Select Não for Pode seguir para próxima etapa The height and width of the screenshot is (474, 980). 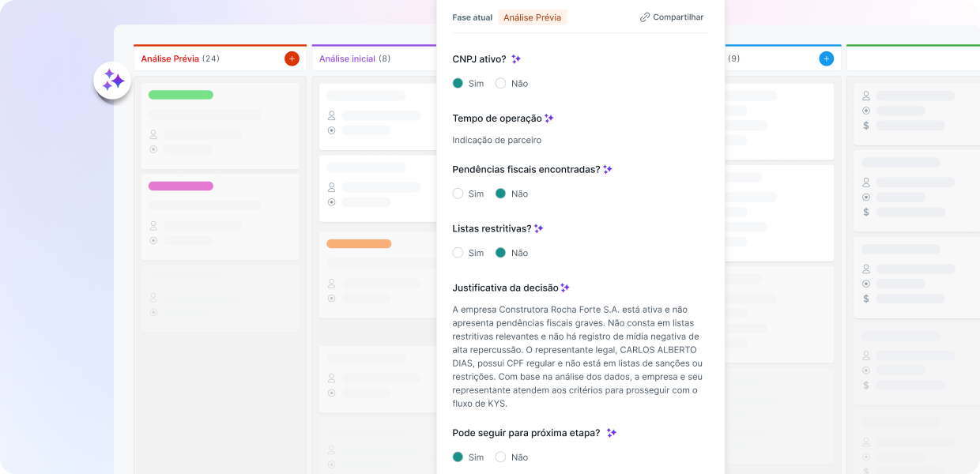coord(501,457)
